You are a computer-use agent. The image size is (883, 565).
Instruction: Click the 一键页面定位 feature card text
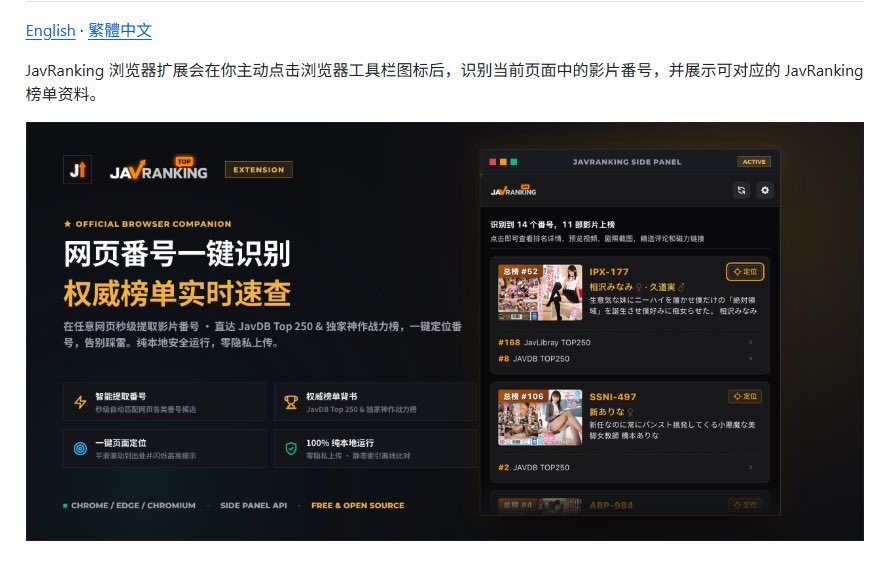121,443
